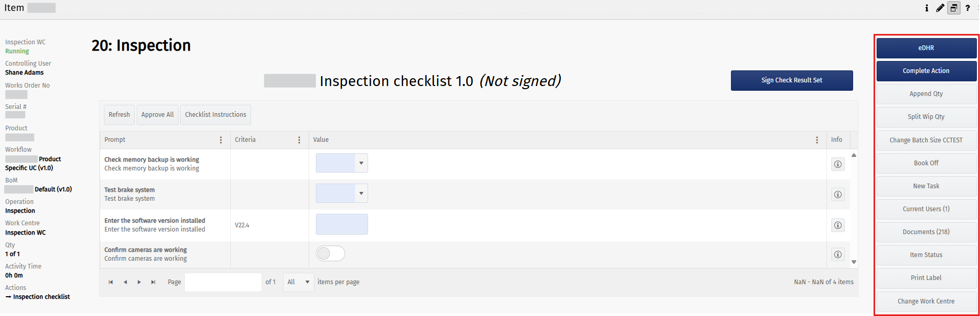Expand value dropdown for memory backup check
The height and width of the screenshot is (316, 980).
361,163
